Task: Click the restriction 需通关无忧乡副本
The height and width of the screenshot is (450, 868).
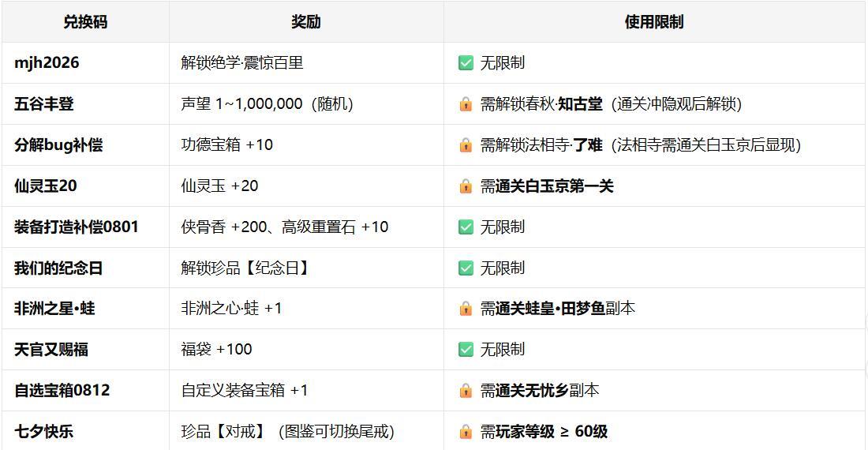Action: click(x=540, y=390)
